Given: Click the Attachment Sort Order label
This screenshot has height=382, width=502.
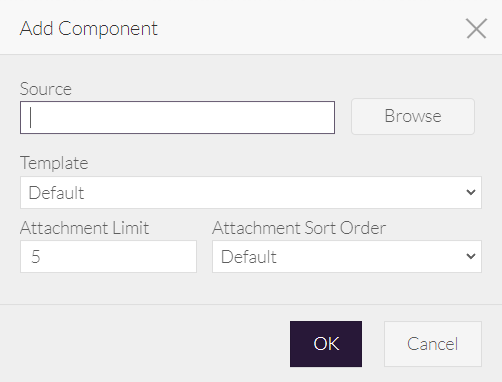Looking at the screenshot, I should point(299,228).
